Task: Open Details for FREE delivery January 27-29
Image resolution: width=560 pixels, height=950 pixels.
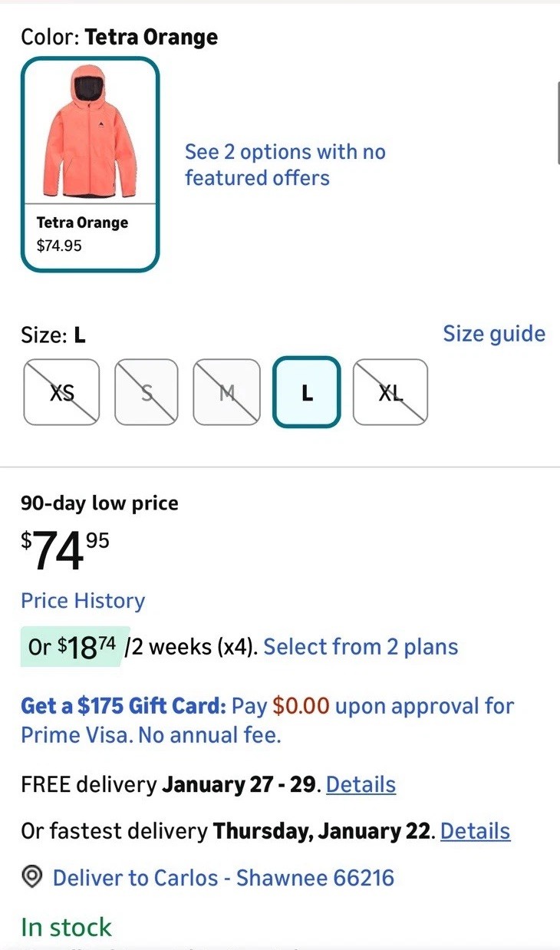Action: [x=361, y=785]
